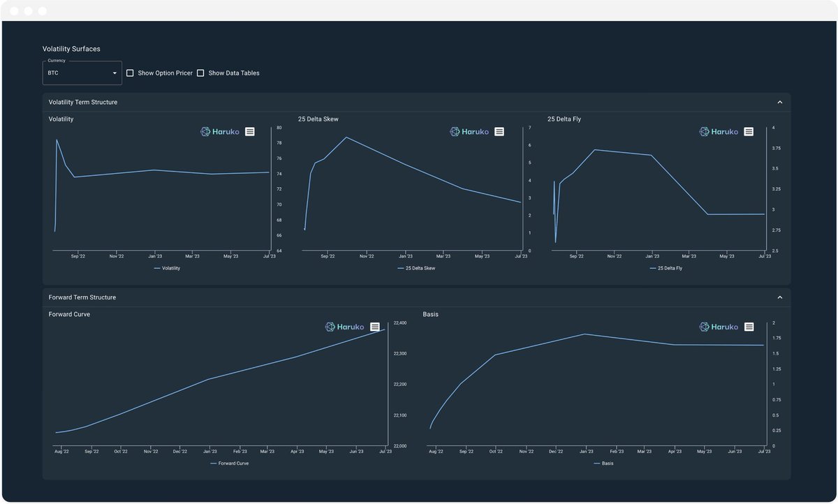Click the Volatility Term Structure header title
Viewport: 838px width, 504px height.
pos(83,102)
